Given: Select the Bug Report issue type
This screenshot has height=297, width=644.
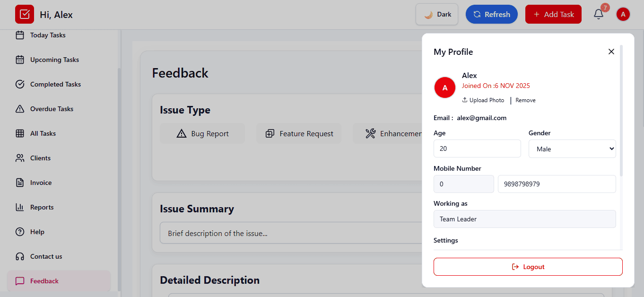Looking at the screenshot, I should click(202, 134).
